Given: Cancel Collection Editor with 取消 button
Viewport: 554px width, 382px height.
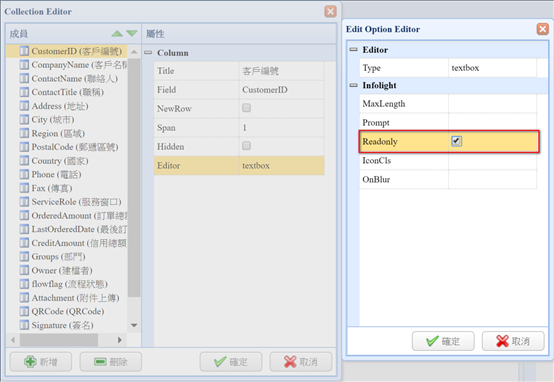Looking at the screenshot, I should [301, 362].
